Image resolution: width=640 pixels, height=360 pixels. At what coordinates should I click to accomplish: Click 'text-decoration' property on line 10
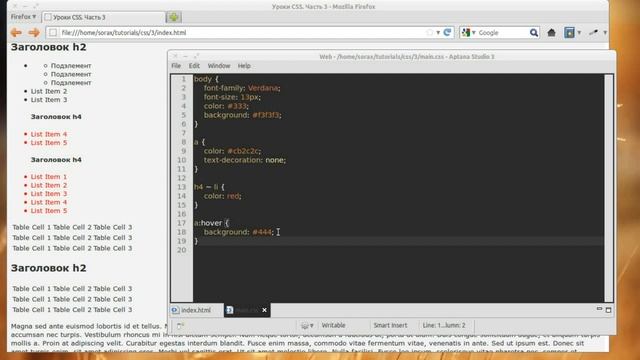[233, 160]
